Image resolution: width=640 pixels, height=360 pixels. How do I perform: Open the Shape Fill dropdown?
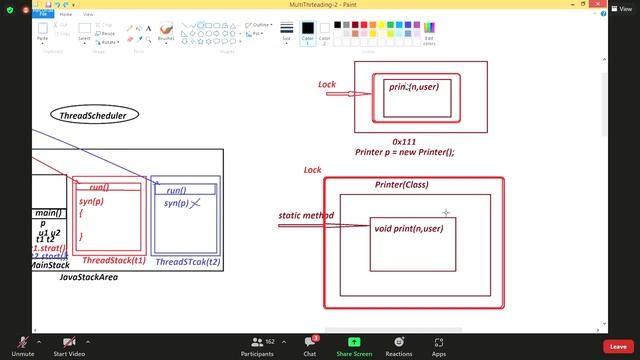(255, 34)
